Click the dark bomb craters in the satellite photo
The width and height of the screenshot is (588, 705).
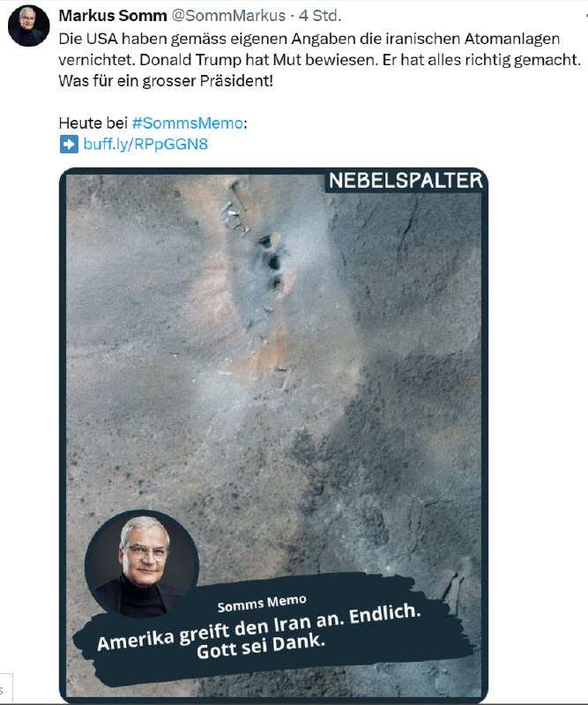pos(272,262)
